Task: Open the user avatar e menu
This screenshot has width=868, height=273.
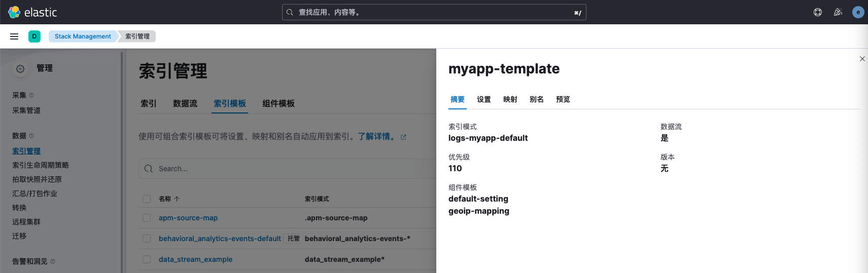Action: 858,12
